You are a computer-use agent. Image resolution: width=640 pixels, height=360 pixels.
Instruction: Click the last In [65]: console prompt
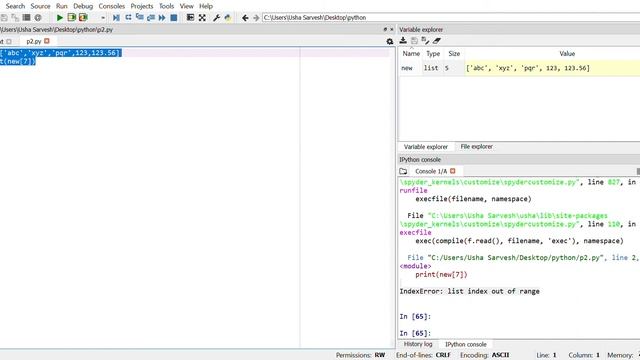(x=415, y=333)
